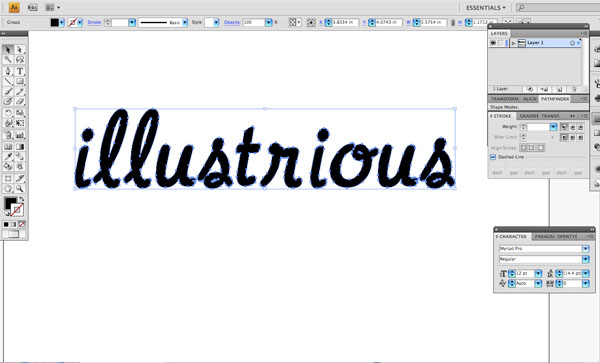Image resolution: width=600 pixels, height=363 pixels.
Task: Select the Hand tool
Action: (8, 189)
